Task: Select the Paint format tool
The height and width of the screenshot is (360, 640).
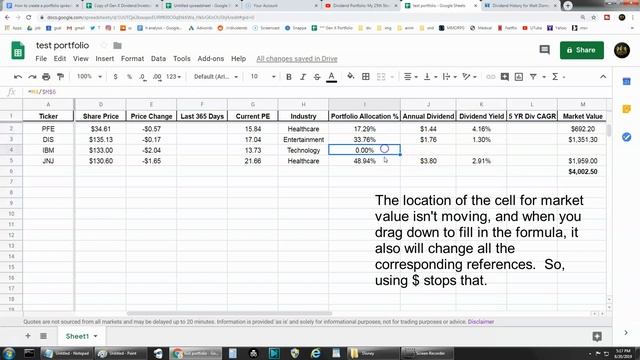Action: pyautogui.click(x=60, y=77)
